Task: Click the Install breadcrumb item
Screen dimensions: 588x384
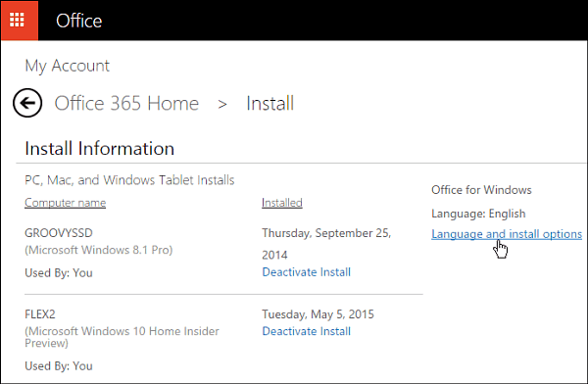Action: [x=270, y=103]
